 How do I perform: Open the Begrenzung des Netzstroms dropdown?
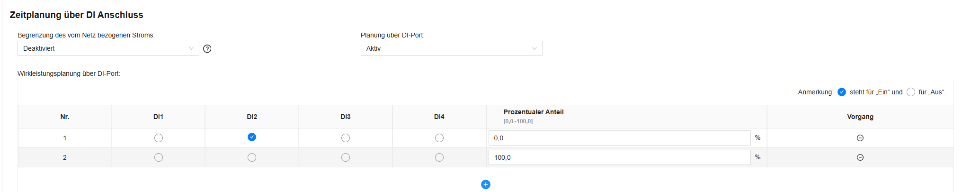tap(108, 48)
